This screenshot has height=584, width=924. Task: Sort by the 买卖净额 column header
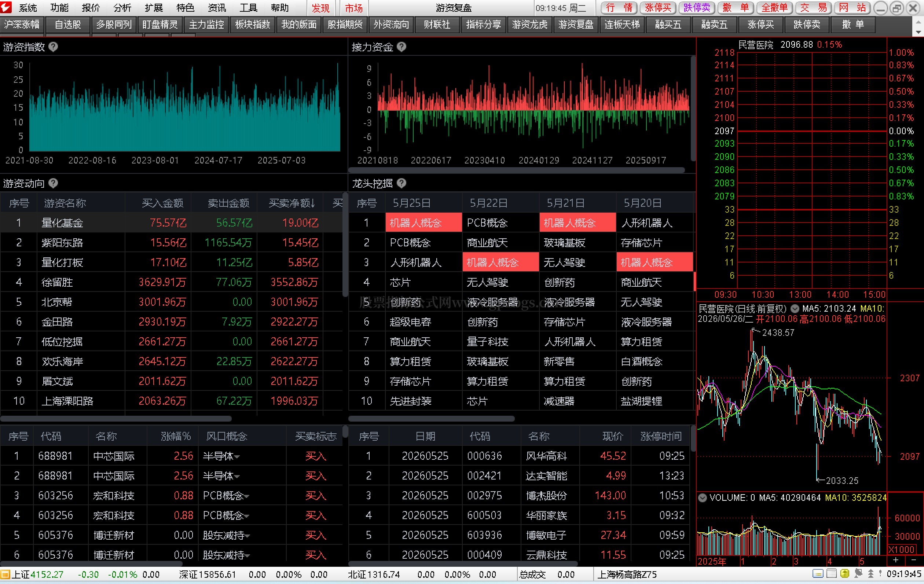click(291, 203)
